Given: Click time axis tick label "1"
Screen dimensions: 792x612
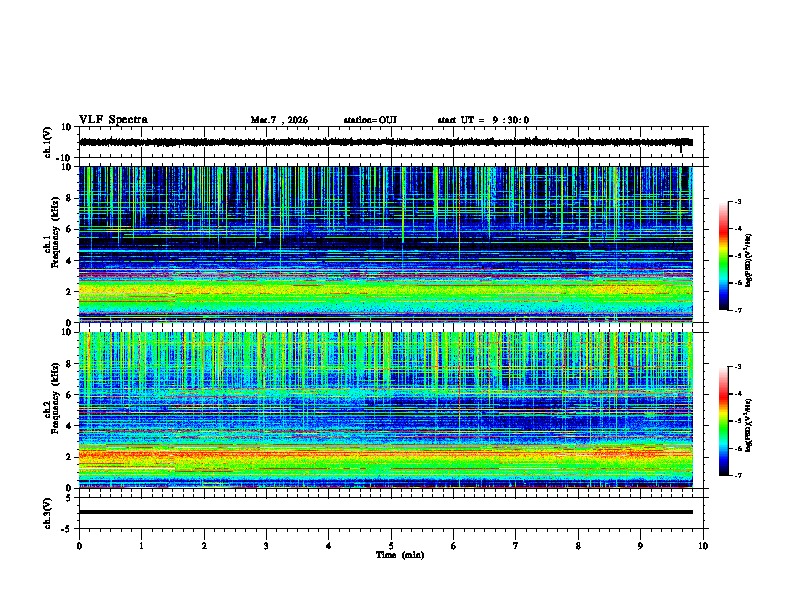Looking at the screenshot, I should [x=141, y=546].
